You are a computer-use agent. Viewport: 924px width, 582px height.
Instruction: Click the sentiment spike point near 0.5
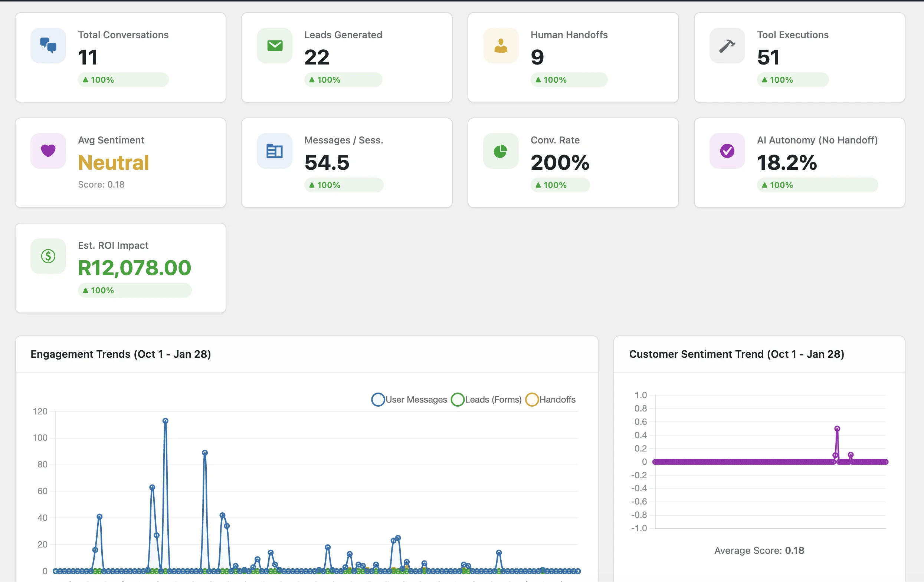coord(837,429)
